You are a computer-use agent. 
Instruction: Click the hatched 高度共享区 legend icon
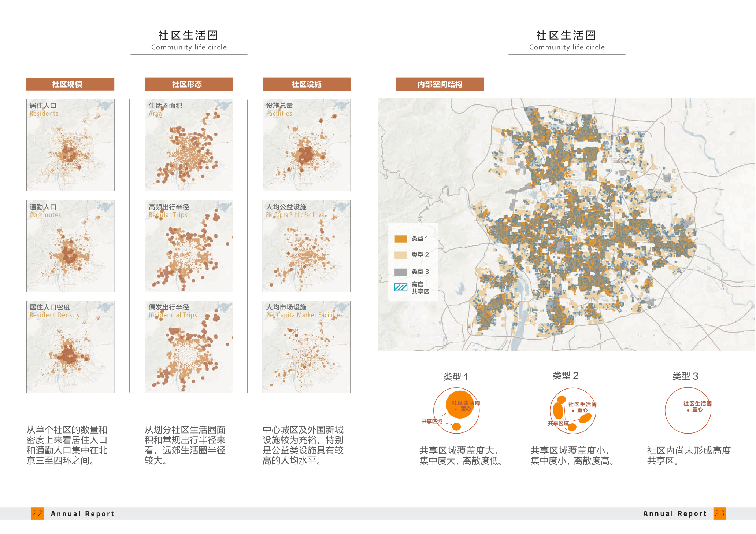(400, 287)
